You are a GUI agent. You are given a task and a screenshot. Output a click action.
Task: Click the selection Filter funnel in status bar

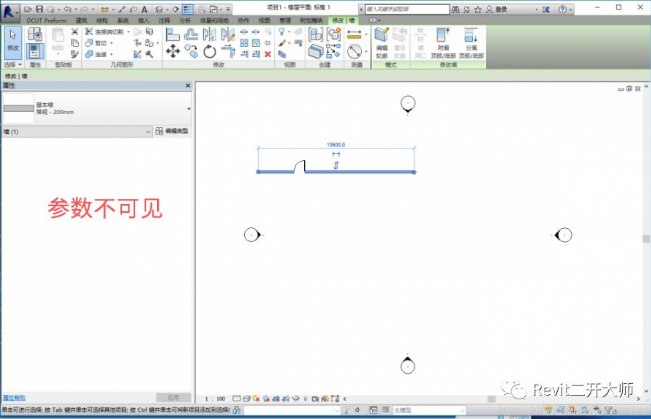point(610,410)
